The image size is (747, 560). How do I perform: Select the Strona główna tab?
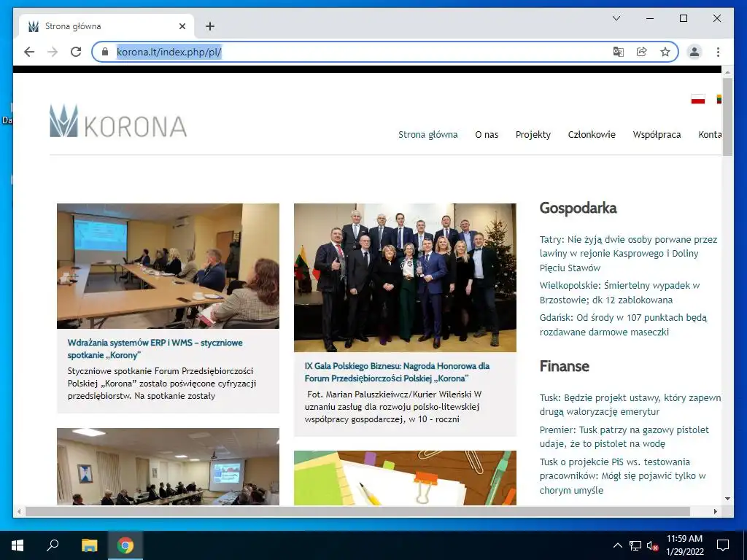(107, 26)
